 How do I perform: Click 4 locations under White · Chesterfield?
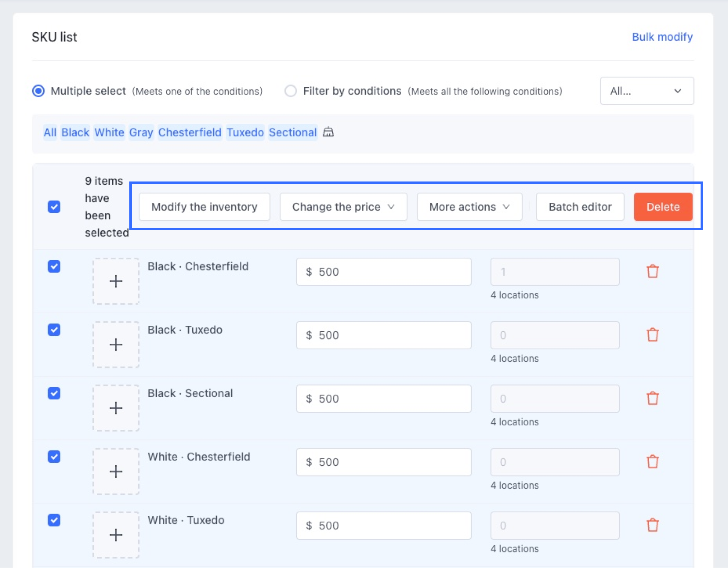(515, 485)
